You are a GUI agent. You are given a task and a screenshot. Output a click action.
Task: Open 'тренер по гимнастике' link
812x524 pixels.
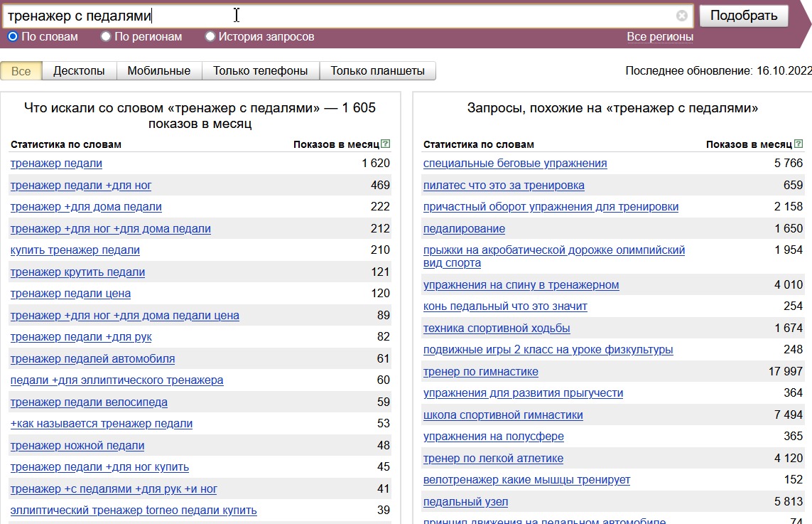click(480, 372)
